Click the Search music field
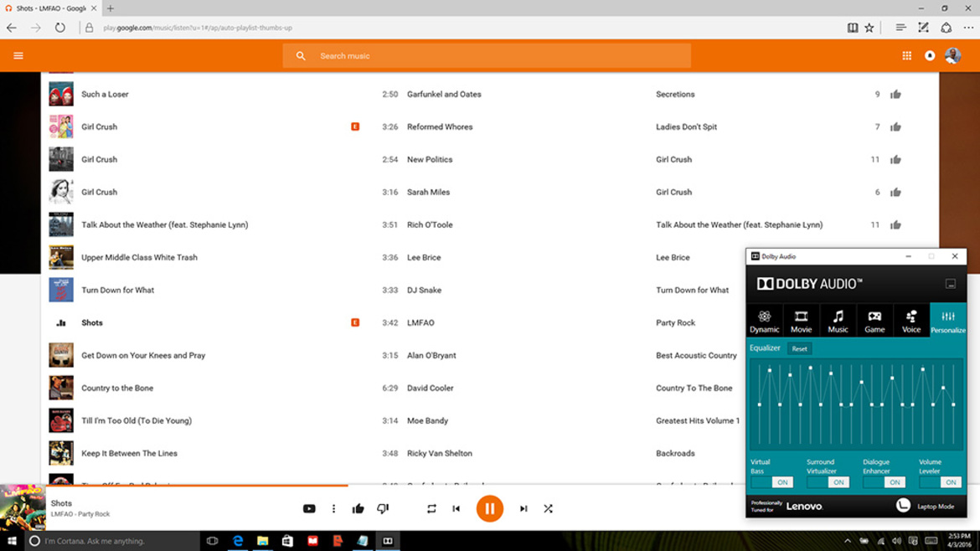 (487, 55)
